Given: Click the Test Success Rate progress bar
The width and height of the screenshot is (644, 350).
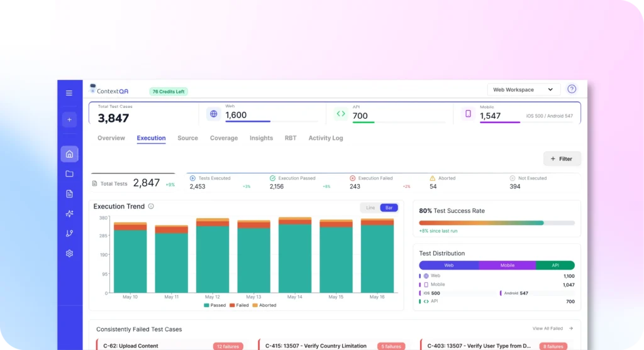Looking at the screenshot, I should (496, 223).
